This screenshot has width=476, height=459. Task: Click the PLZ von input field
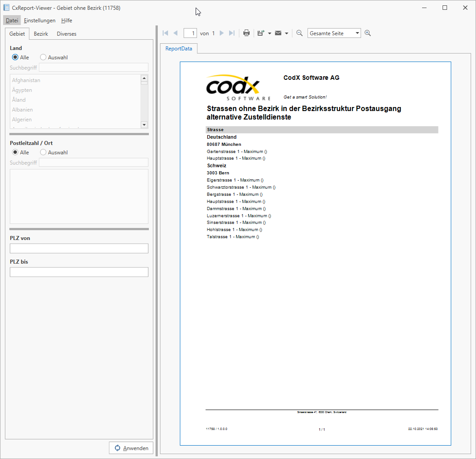pos(79,248)
